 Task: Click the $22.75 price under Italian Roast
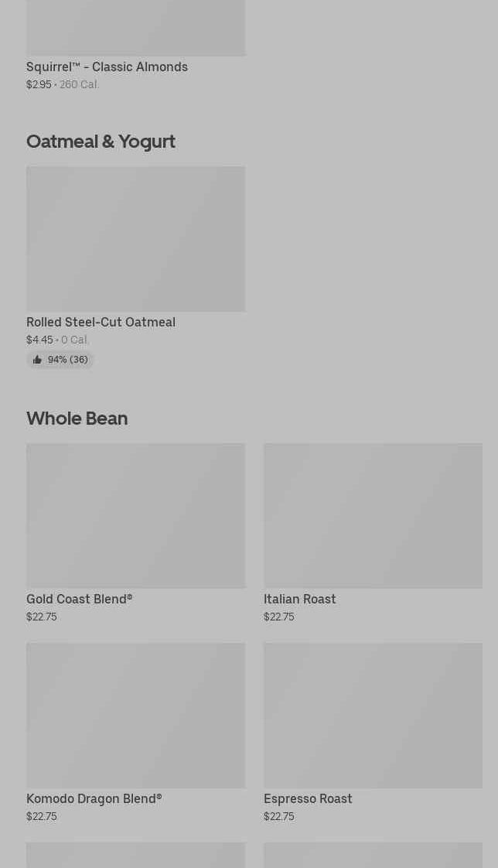coord(278,617)
